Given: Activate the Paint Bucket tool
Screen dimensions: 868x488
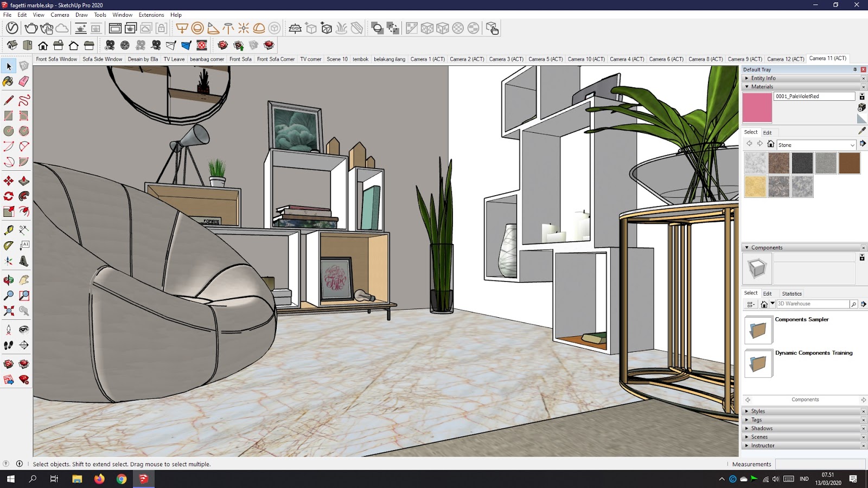Looking at the screenshot, I should [8, 81].
